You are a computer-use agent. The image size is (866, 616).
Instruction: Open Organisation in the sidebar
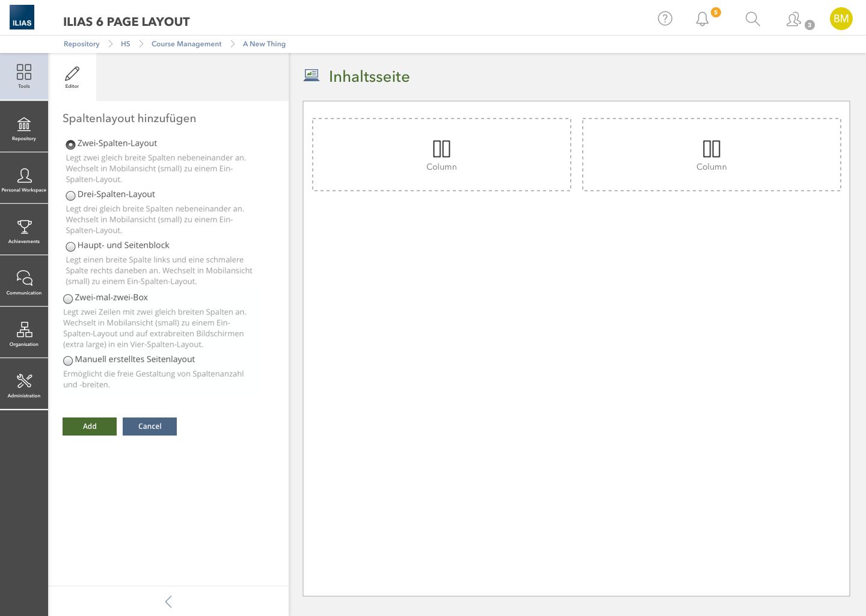tap(24, 333)
